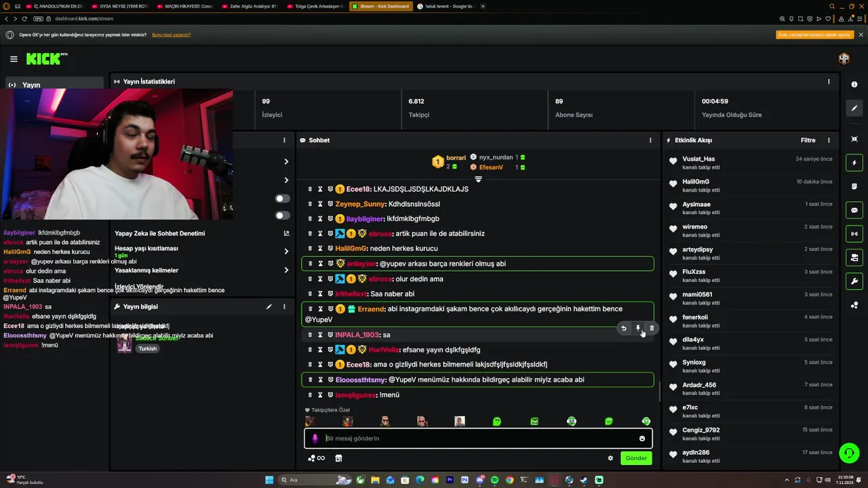The height and width of the screenshot is (488, 868).
Task: Open the Windows Start menu
Action: (x=269, y=480)
